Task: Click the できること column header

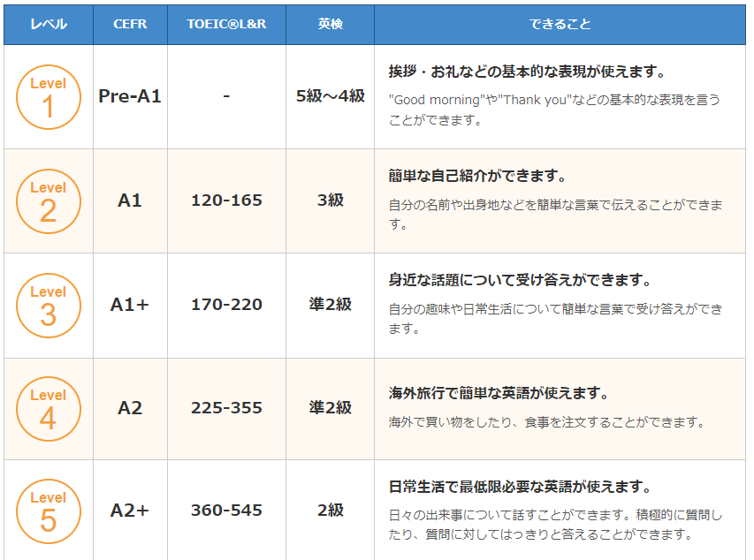Action: [x=560, y=24]
